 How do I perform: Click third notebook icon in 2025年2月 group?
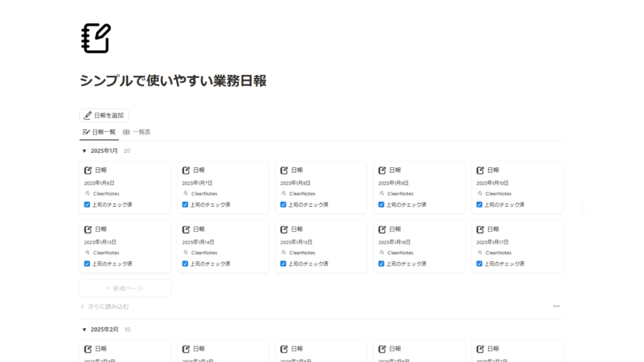point(284,349)
